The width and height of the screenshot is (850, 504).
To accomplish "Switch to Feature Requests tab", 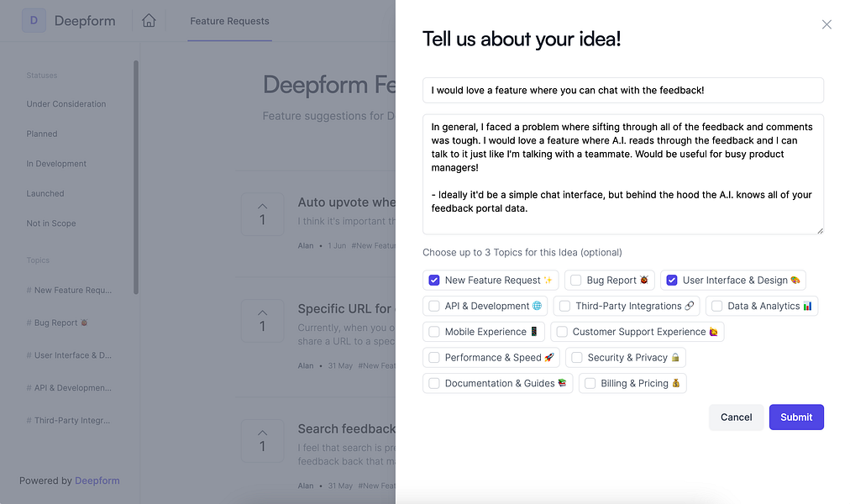I will (x=229, y=21).
